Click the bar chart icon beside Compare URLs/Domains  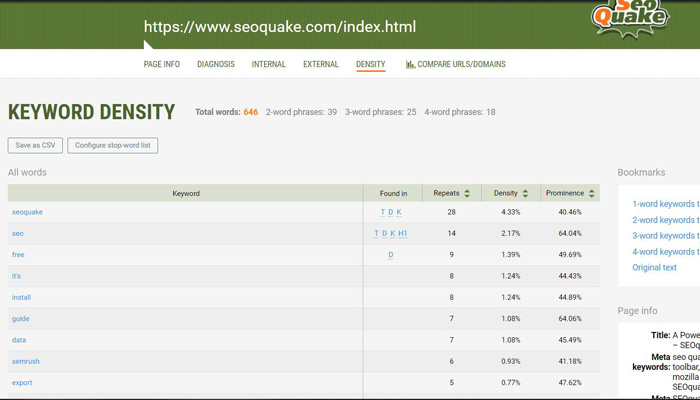410,64
